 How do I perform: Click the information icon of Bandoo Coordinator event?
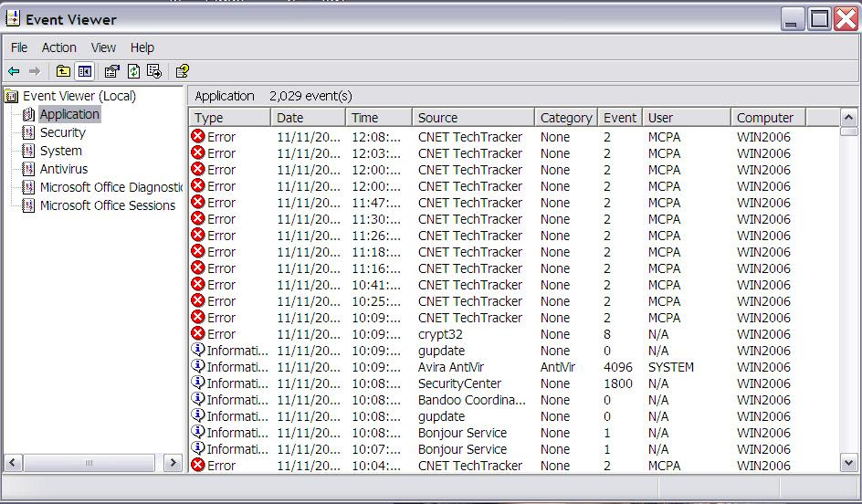coord(198,399)
